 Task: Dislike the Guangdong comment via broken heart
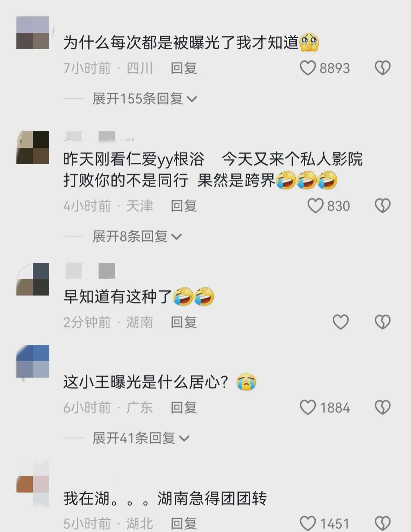click(x=382, y=407)
